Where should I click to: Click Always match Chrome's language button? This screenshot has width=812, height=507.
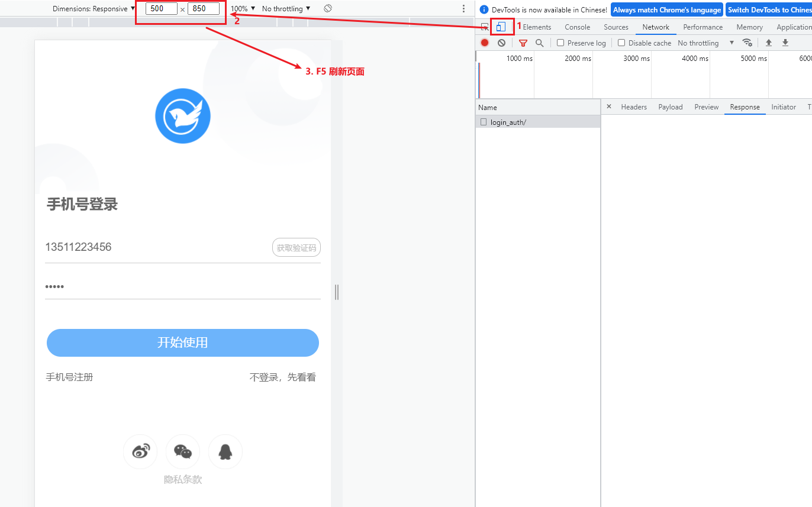point(667,9)
